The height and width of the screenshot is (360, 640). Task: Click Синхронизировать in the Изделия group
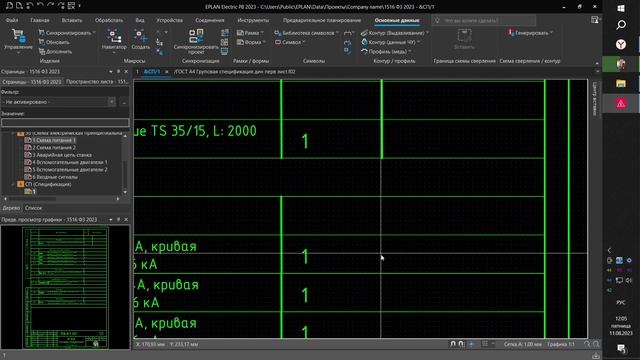pos(67,33)
